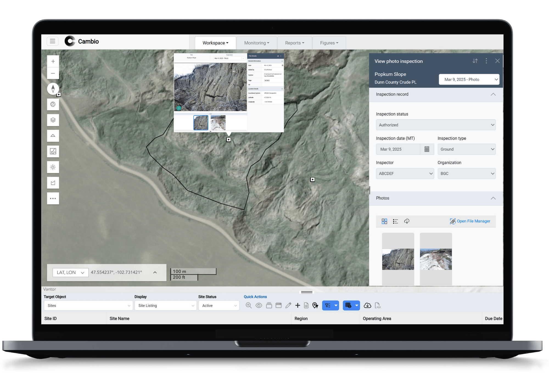Change Inspection status from Authorized

click(435, 125)
